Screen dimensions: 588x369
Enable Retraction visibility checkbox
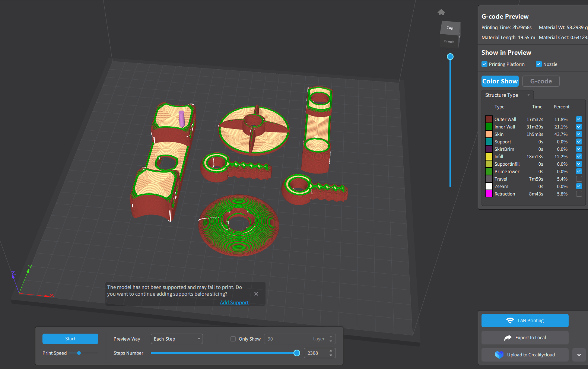tap(579, 194)
